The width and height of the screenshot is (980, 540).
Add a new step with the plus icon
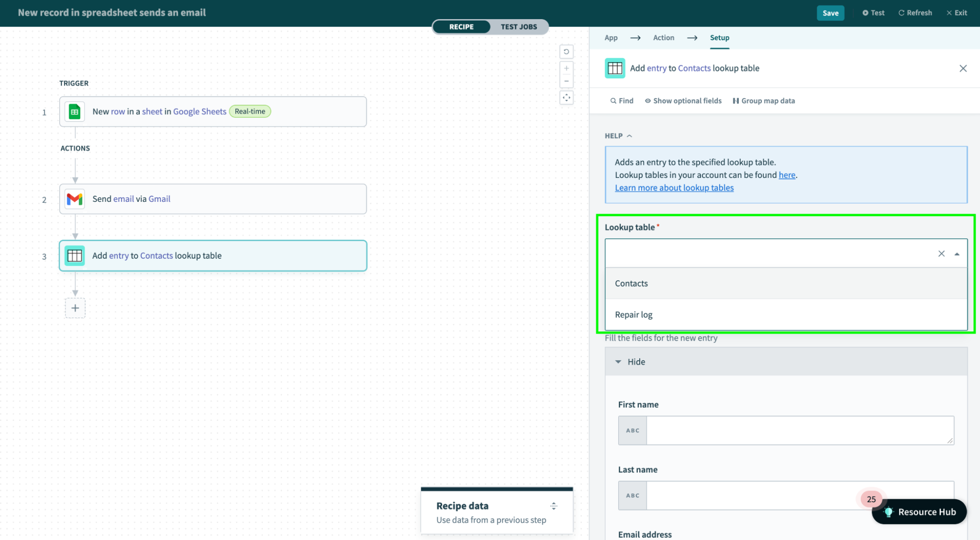(75, 308)
